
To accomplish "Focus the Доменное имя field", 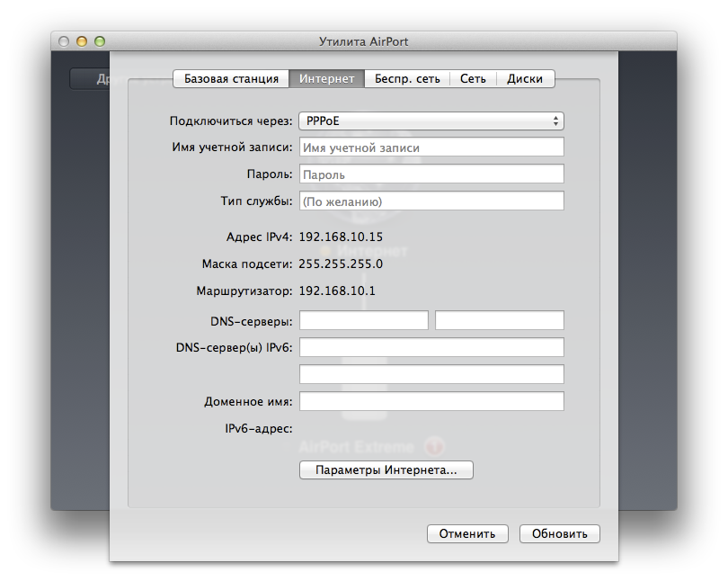I will pos(431,401).
